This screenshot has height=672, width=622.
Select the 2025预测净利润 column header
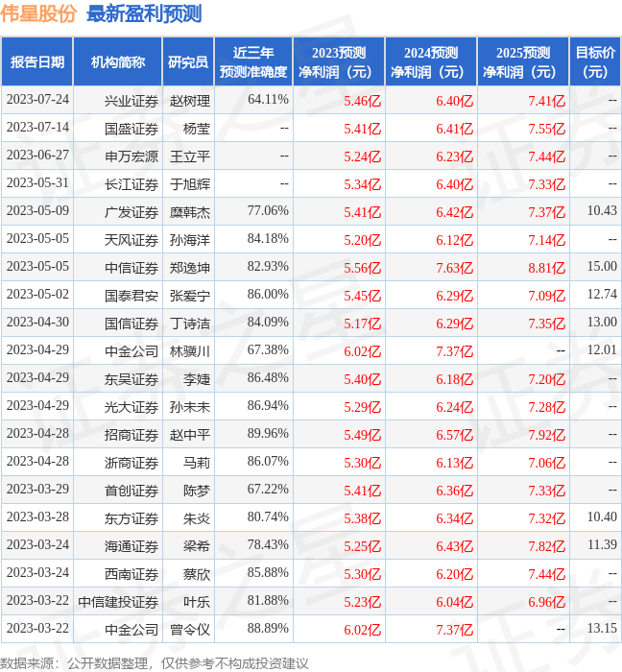click(523, 61)
